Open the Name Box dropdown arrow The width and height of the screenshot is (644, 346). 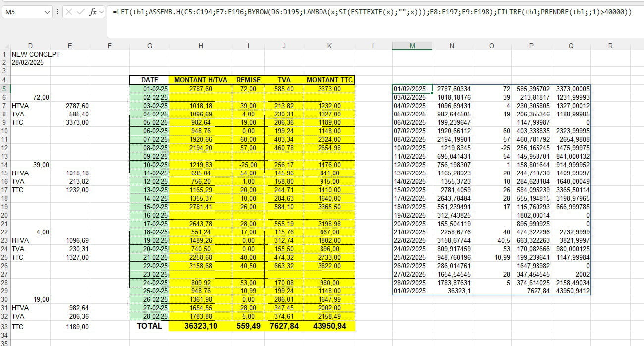click(47, 12)
